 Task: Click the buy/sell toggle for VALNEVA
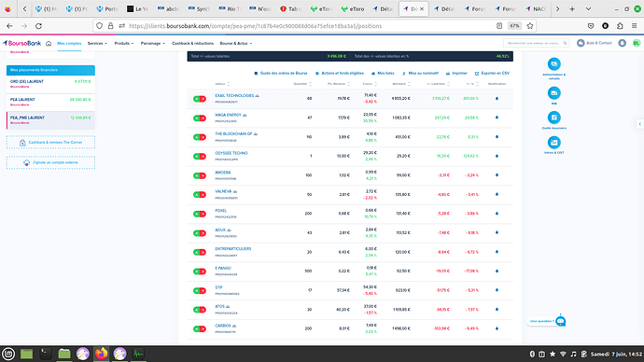[x=200, y=195]
